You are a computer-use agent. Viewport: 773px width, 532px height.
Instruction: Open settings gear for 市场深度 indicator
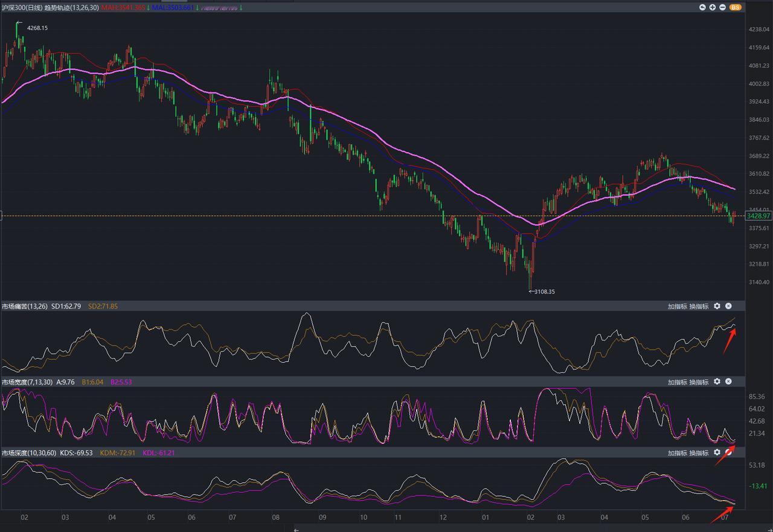tap(717, 452)
